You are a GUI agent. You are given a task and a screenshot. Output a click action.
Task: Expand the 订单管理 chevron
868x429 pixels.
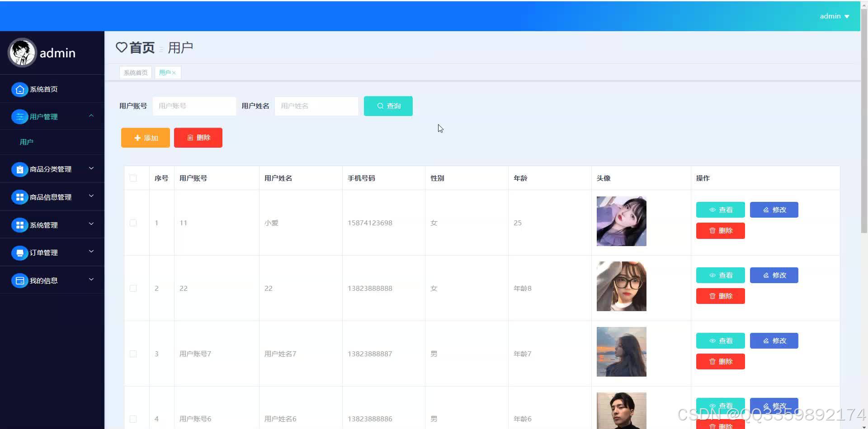[91, 252]
